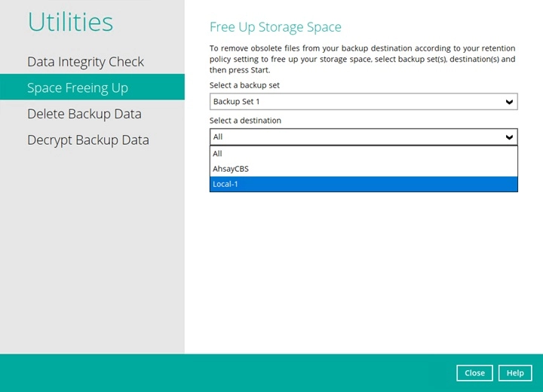Click the Select a backup set label
This screenshot has width=543, height=392.
click(x=244, y=86)
